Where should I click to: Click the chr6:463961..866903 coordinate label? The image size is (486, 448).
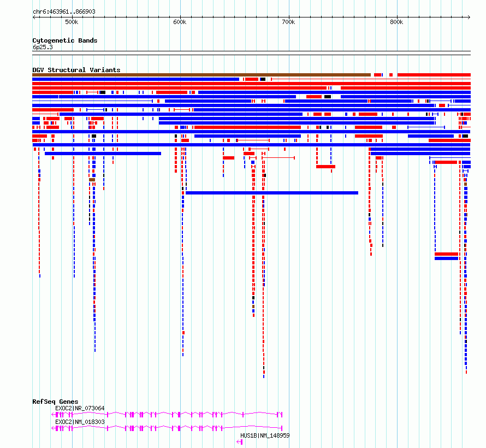pos(64,12)
